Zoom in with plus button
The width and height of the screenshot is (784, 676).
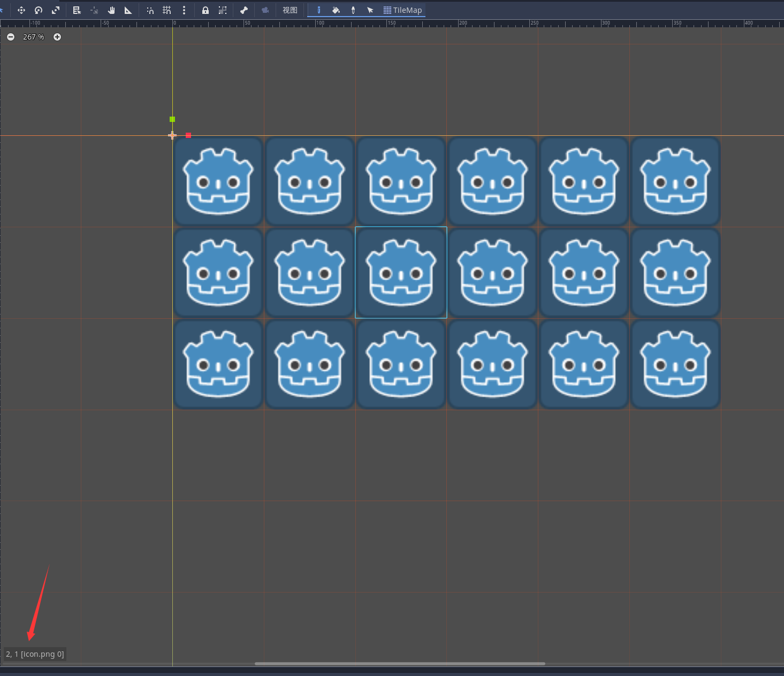(57, 37)
